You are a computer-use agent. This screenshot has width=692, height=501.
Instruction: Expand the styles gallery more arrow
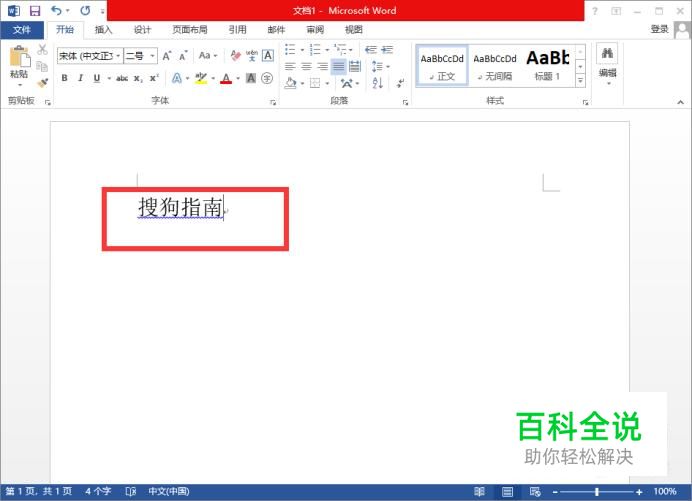[580, 81]
